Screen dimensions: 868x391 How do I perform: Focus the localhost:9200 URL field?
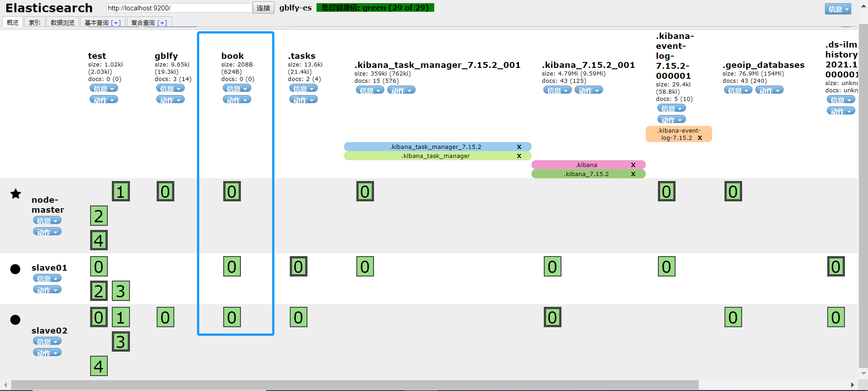pos(179,8)
